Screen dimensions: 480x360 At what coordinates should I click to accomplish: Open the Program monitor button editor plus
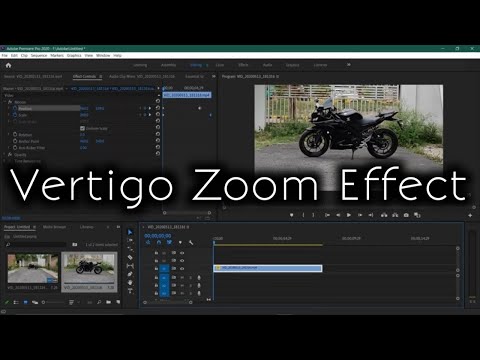click(x=470, y=216)
